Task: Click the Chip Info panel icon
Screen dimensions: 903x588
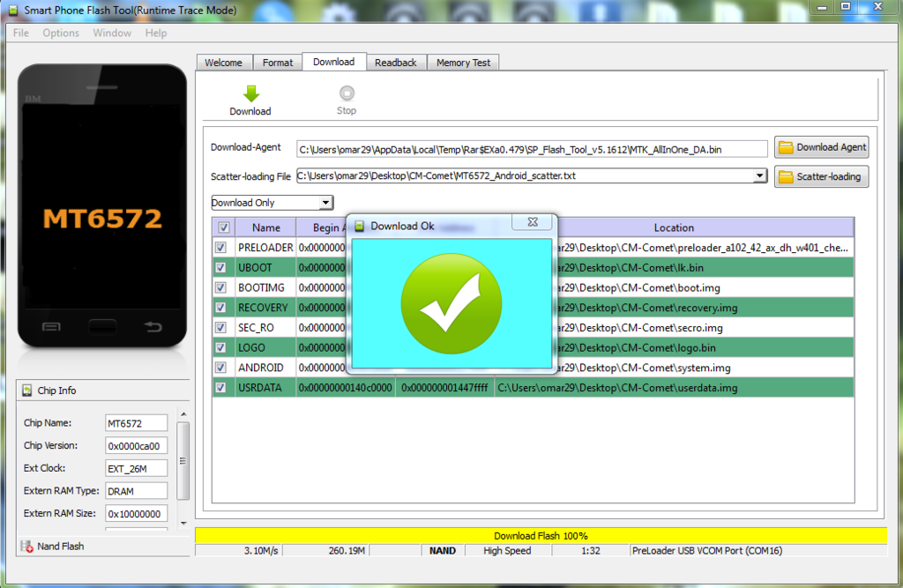Action: (27, 391)
